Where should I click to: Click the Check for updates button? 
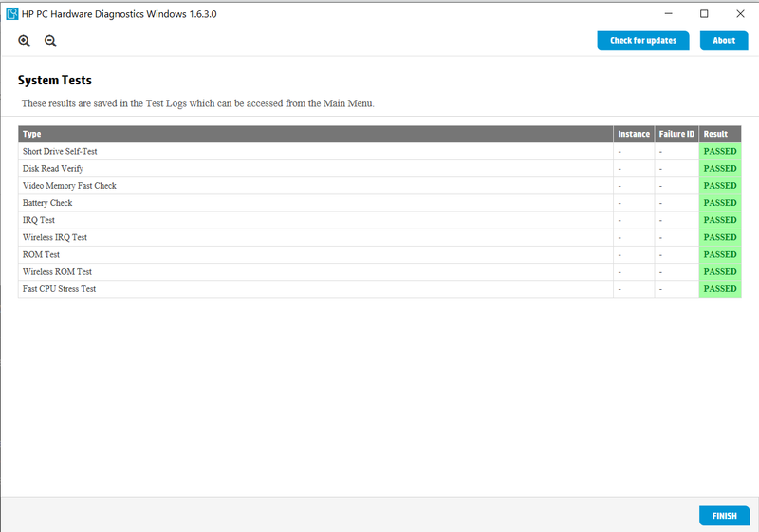643,41
